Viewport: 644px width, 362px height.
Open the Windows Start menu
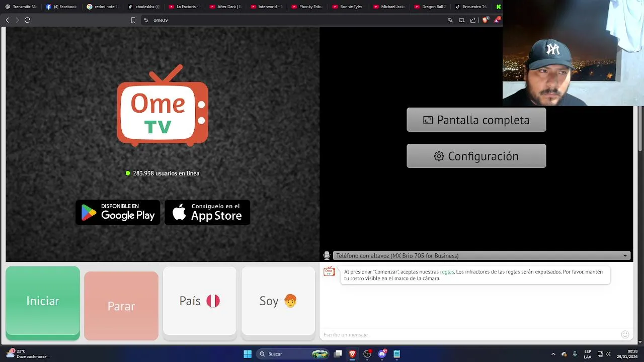tap(248, 354)
